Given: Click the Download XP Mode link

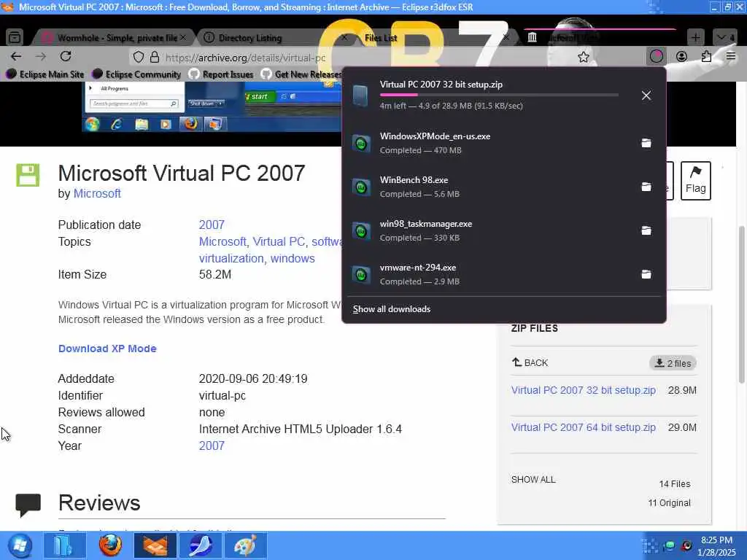Looking at the screenshot, I should pos(107,349).
